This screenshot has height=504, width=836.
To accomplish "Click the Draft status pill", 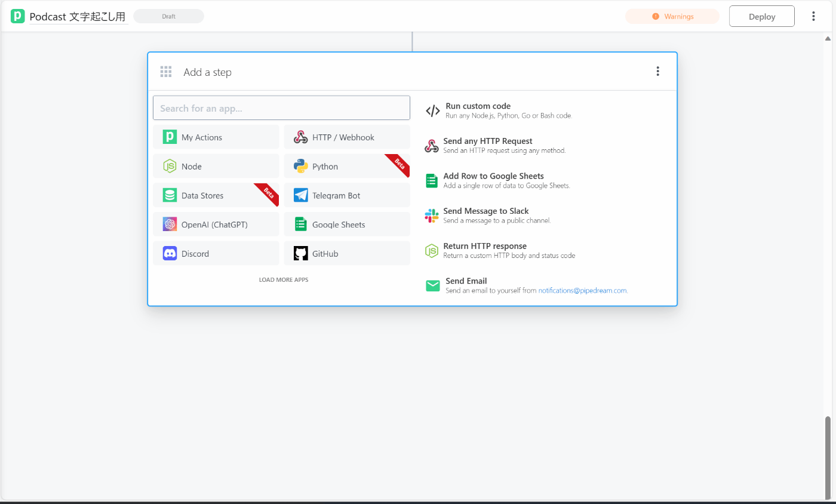I will 169,16.
